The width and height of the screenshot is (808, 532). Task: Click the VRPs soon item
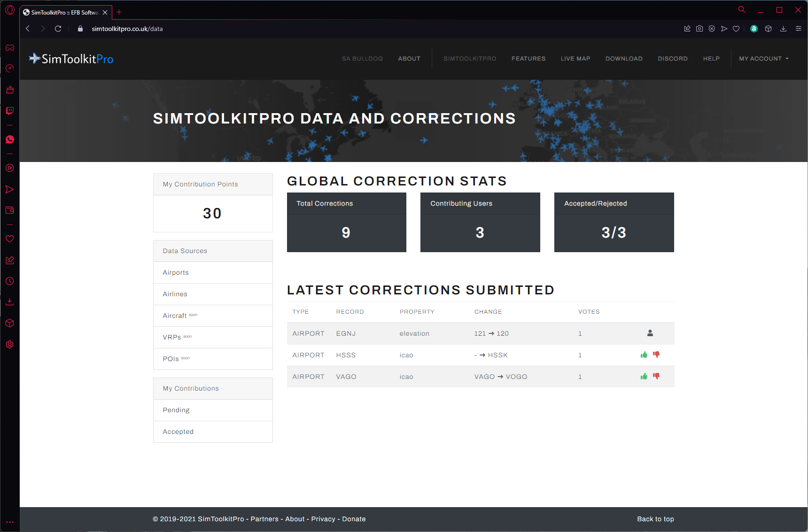[x=213, y=337]
